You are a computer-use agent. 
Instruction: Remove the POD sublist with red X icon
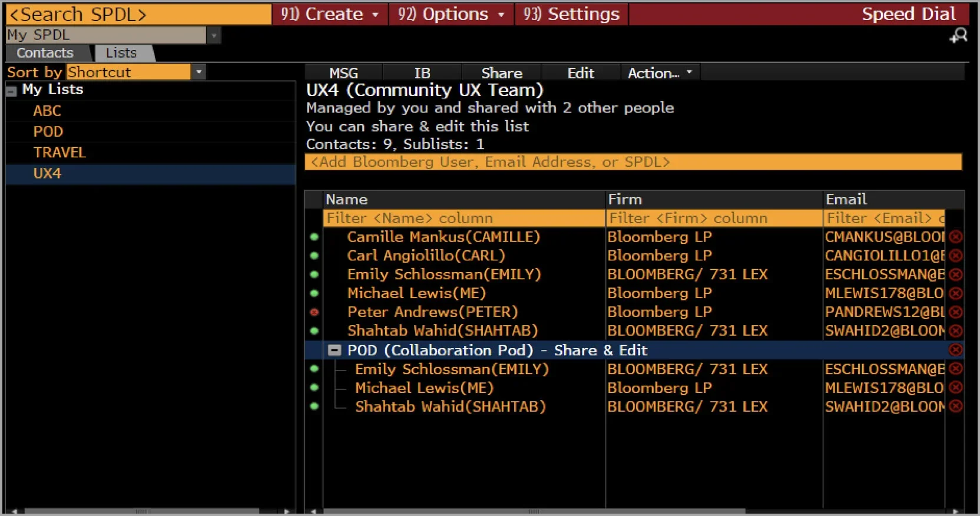956,350
